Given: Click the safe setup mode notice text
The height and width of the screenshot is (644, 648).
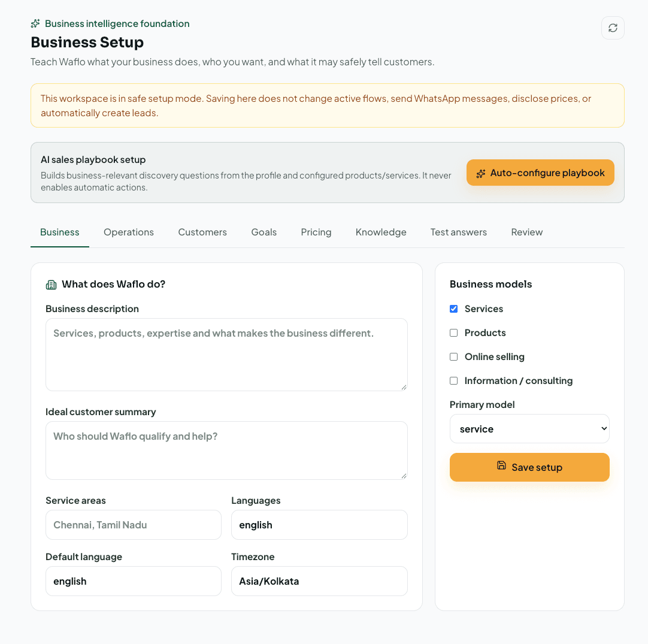Looking at the screenshot, I should coord(316,106).
